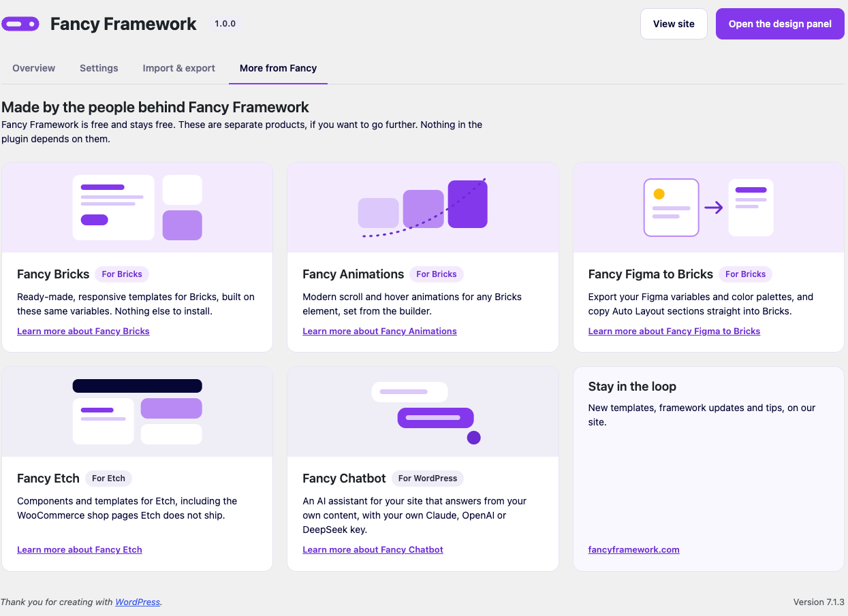Click the Modern scroll and hover animations description

[x=412, y=304]
